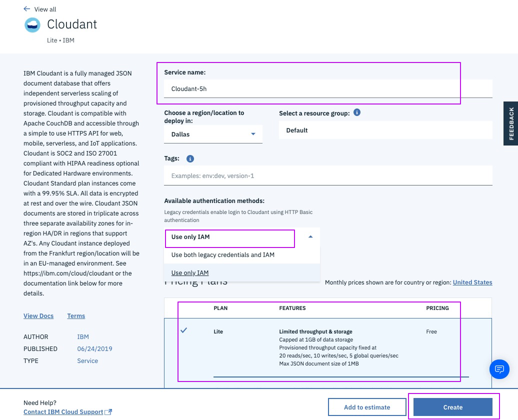Choose Use both legacy credentials and IAM
Viewport: 518px width, 420px height.
(242, 255)
